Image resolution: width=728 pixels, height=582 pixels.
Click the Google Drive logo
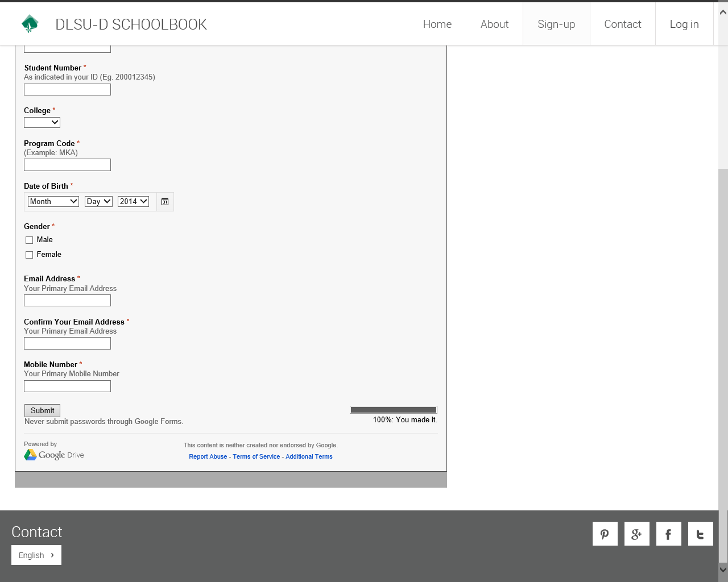click(x=54, y=455)
